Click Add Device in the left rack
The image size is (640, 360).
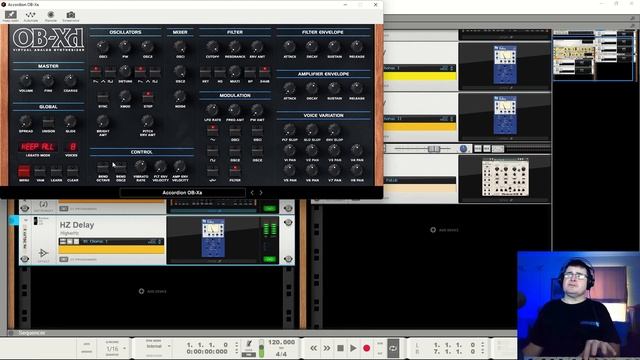tap(152, 291)
